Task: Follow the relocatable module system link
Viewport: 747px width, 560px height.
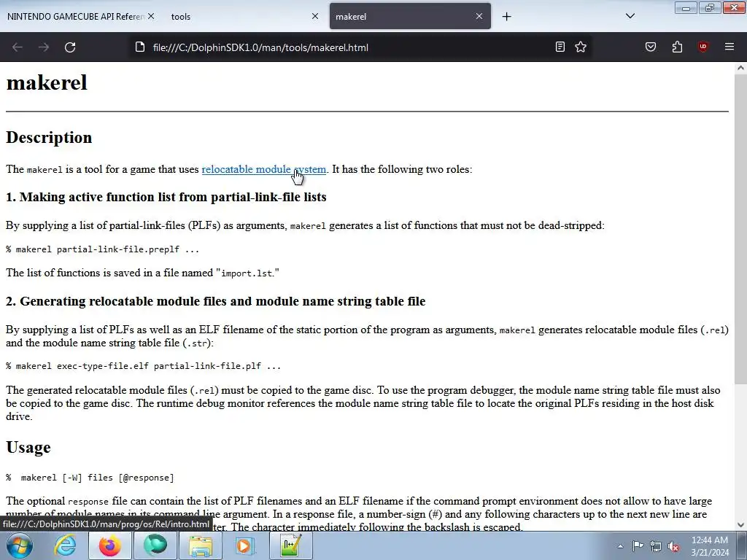Action: (x=264, y=169)
